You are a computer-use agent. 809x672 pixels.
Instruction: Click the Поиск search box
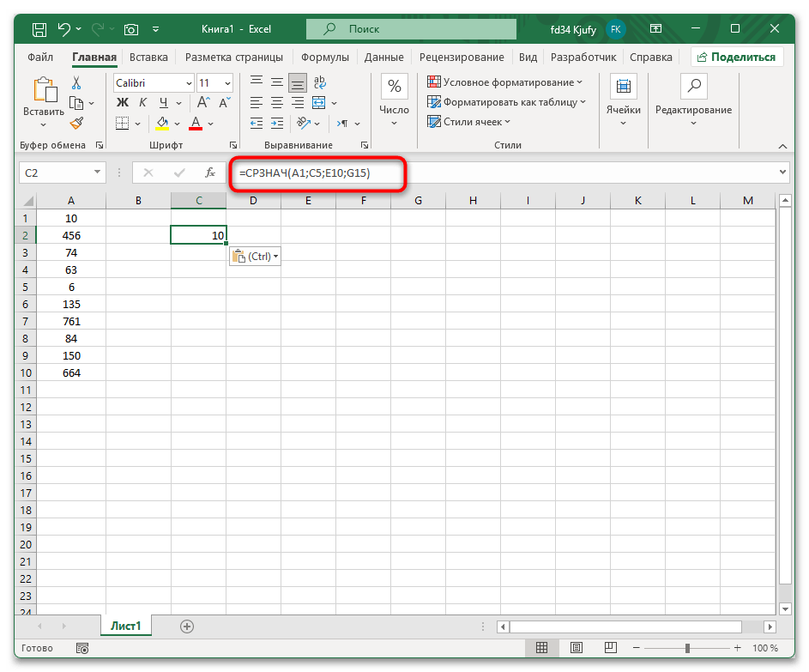pyautogui.click(x=411, y=29)
